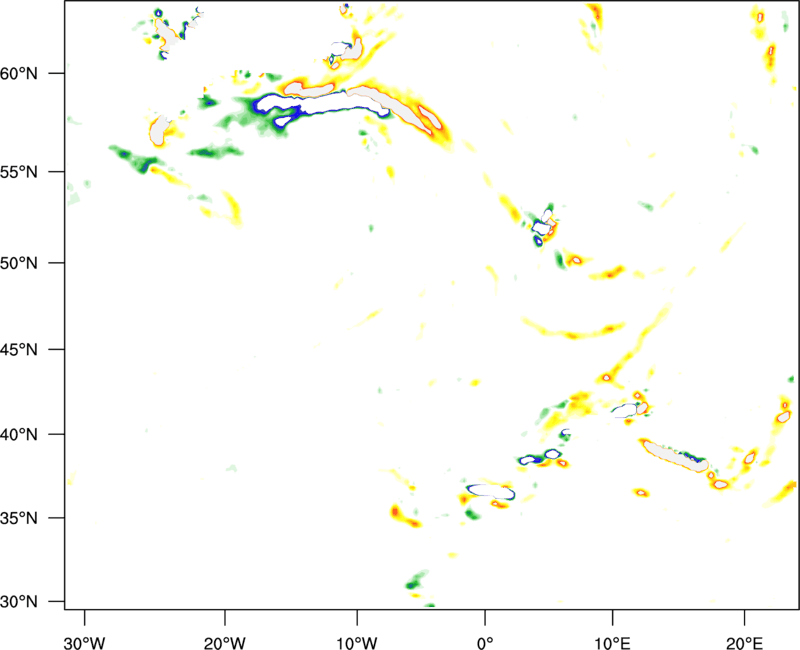Click the 10°W longitude label
Viewport: 800px width, 650px height.
tap(357, 643)
